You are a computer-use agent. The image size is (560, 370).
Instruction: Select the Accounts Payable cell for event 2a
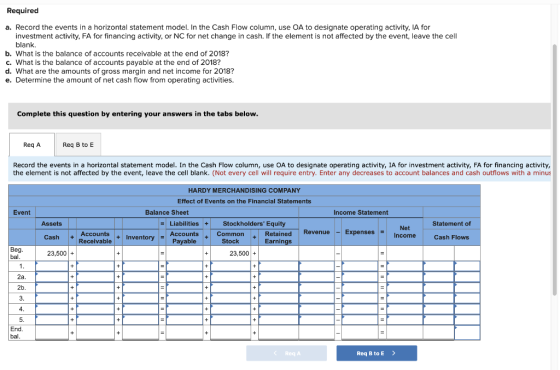(184, 277)
